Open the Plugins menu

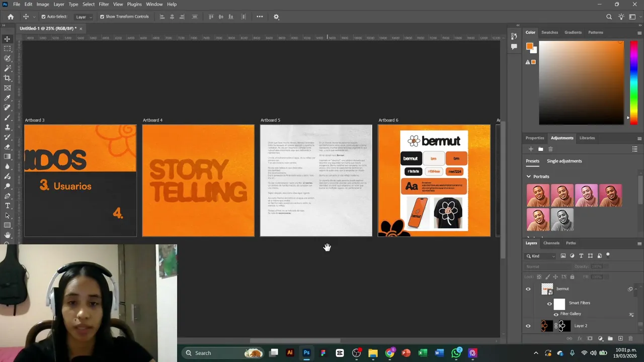(x=134, y=4)
